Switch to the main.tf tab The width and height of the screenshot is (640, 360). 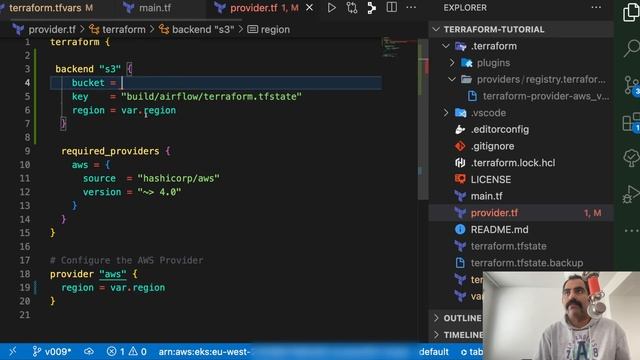[155, 8]
